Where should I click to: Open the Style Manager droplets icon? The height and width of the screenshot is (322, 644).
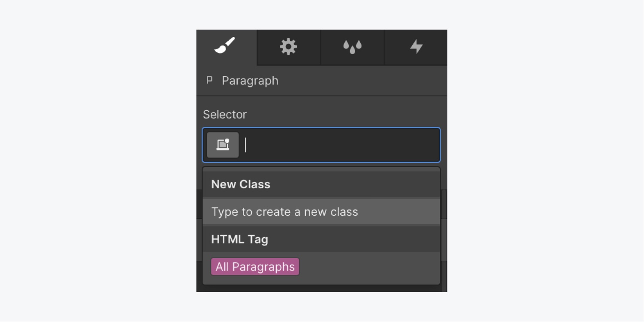(x=351, y=47)
